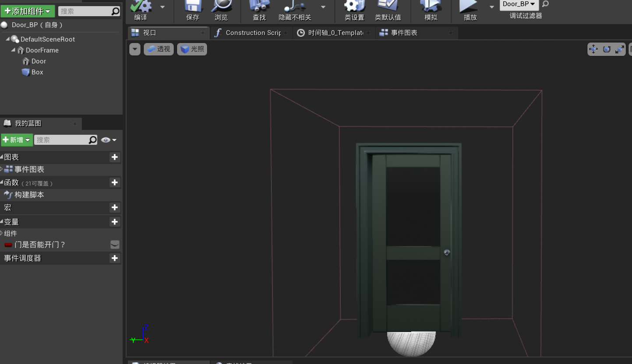The image size is (632, 364).
Task: Click the 添加组件 add component button
Action: (x=28, y=11)
